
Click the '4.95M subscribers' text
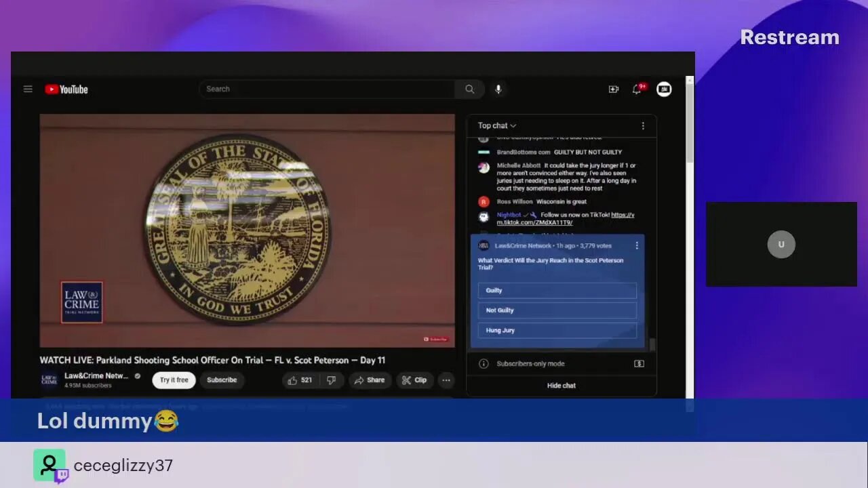(x=87, y=386)
